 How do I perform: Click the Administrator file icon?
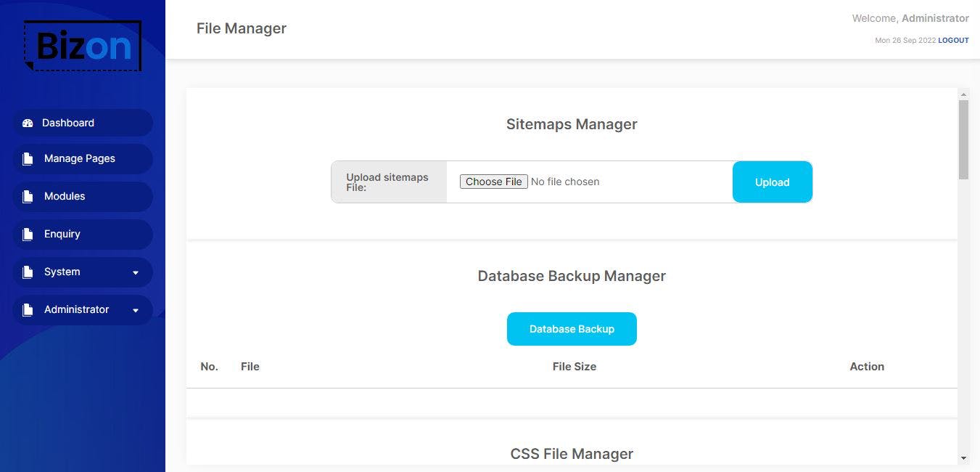pyautogui.click(x=28, y=310)
